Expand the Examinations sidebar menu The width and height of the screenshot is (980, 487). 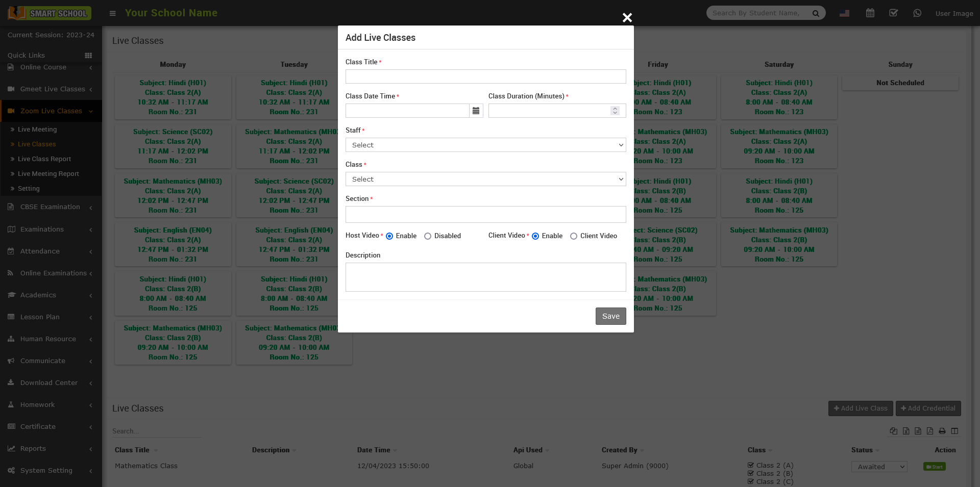click(x=50, y=229)
